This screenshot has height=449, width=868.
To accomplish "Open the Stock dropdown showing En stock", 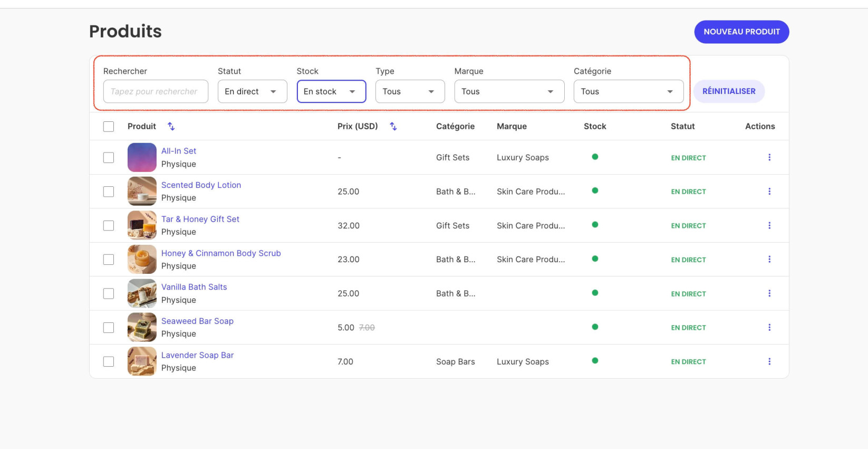I will [331, 91].
